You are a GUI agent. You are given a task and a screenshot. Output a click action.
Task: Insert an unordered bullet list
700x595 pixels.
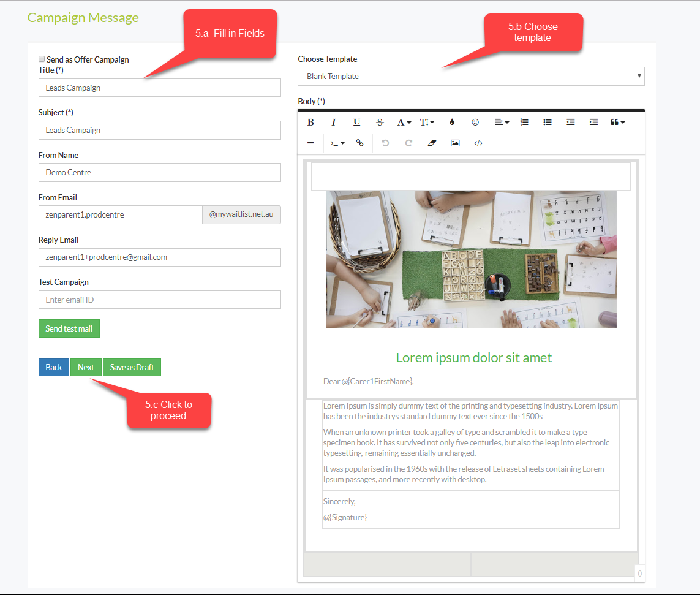pyautogui.click(x=548, y=123)
